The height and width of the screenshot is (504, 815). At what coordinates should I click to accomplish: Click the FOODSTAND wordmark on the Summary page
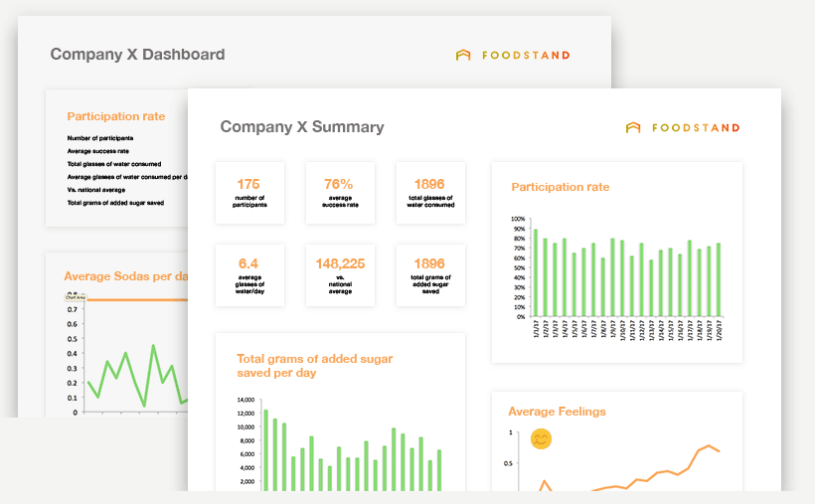[696, 128]
